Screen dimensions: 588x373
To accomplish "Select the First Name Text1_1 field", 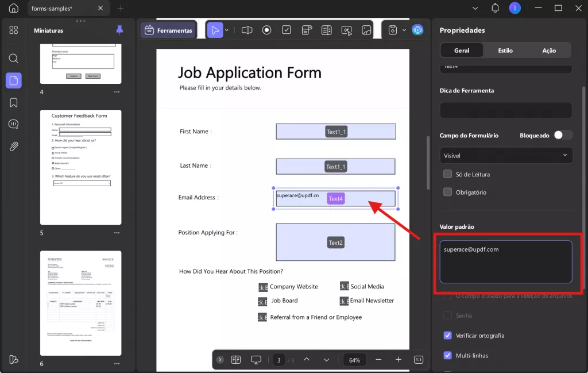I will [336, 132].
